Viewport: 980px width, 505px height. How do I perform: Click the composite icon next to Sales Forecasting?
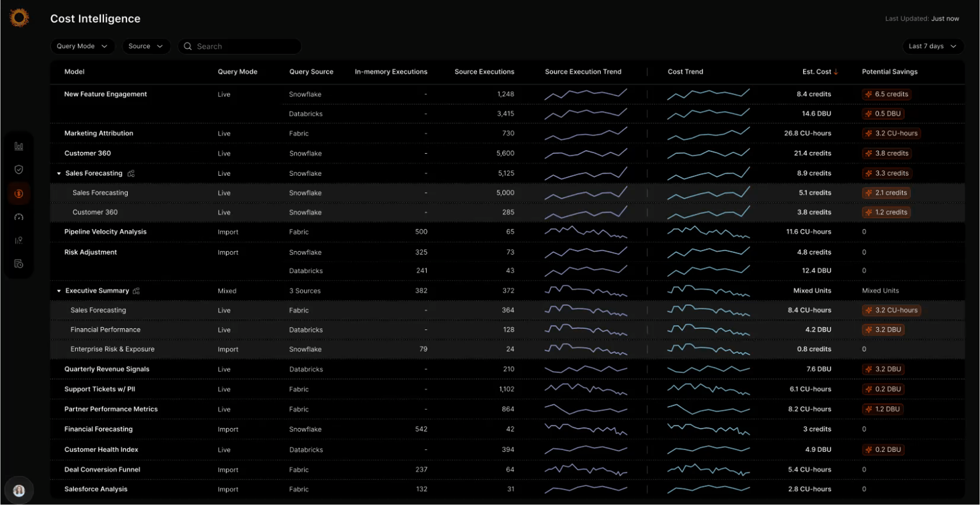pos(131,173)
